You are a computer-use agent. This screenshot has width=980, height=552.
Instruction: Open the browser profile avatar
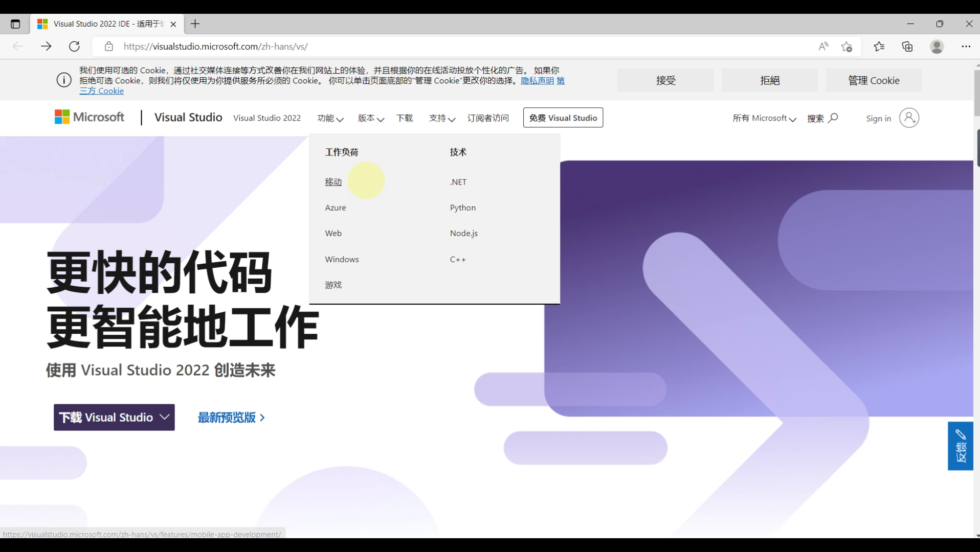[x=937, y=47]
